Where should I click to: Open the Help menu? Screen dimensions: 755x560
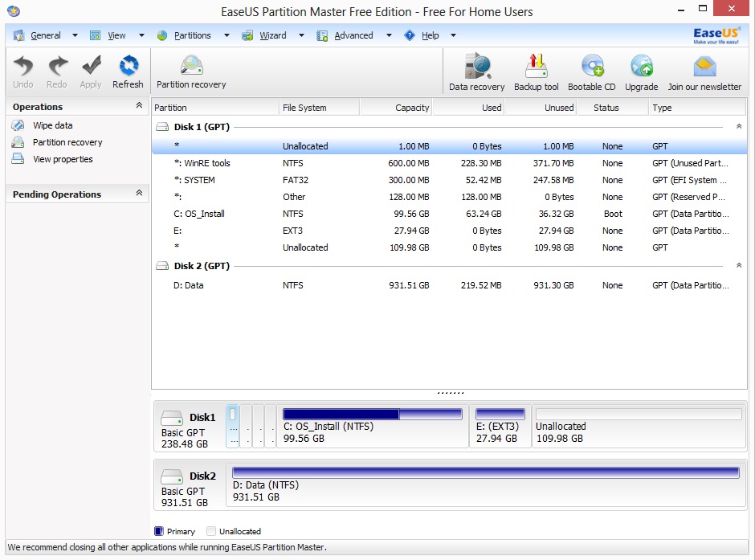point(430,35)
